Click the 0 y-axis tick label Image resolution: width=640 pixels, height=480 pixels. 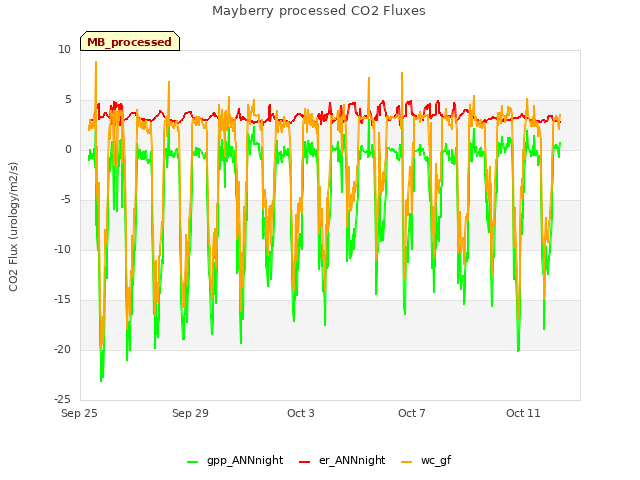(68, 149)
